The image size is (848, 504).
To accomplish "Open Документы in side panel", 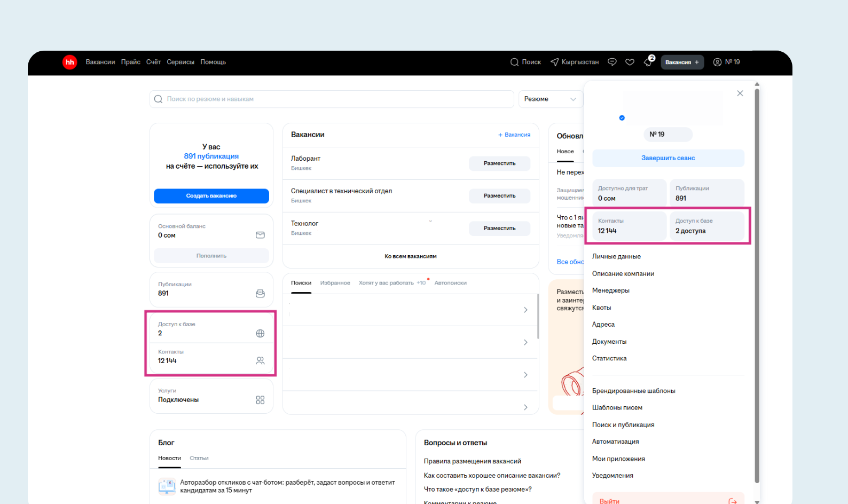I will click(609, 342).
